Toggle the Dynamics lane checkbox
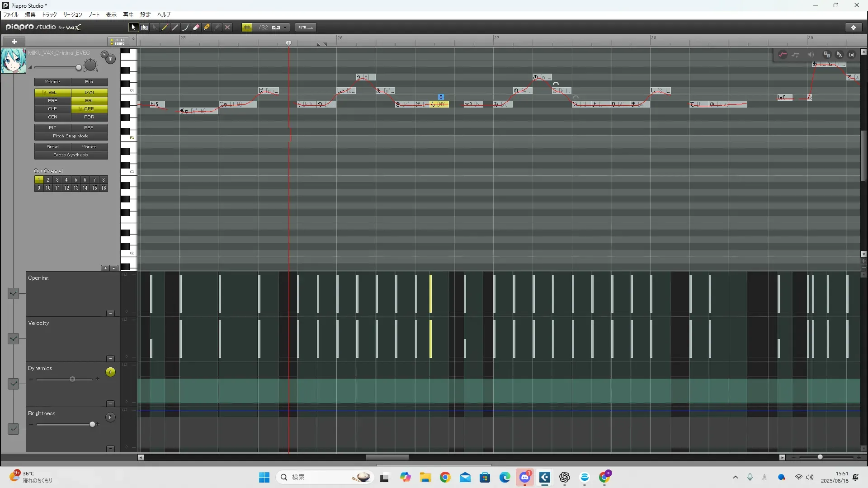Image resolution: width=868 pixels, height=488 pixels. tap(13, 384)
